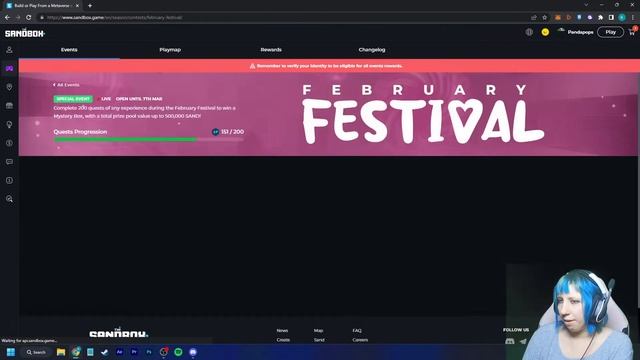
Task: Click the info circle sidebar icon
Action: (x=9, y=180)
